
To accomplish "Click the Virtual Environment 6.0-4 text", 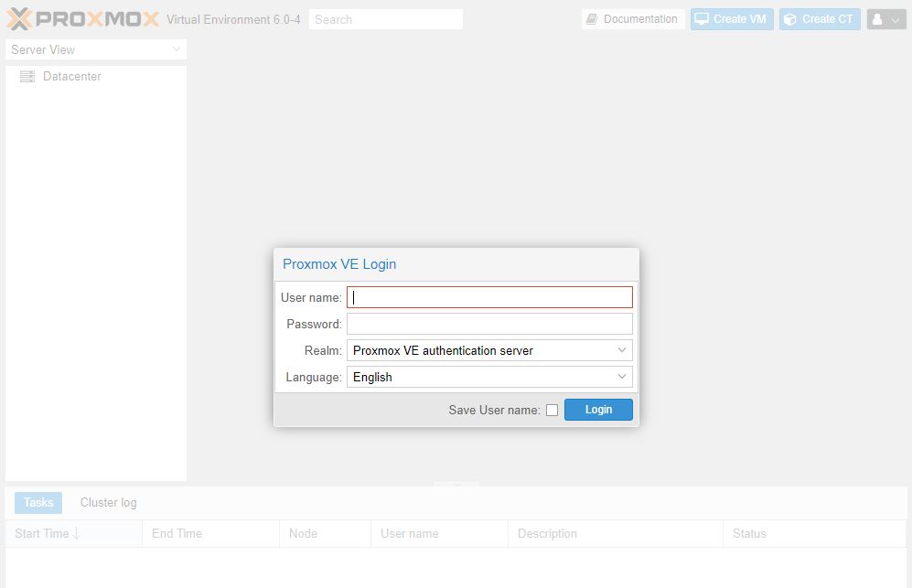I will 233,19.
